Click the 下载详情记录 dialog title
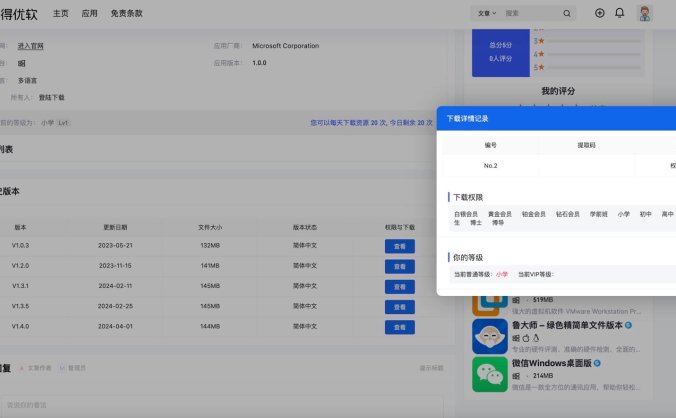Image resolution: width=676 pixels, height=418 pixels. (467, 119)
